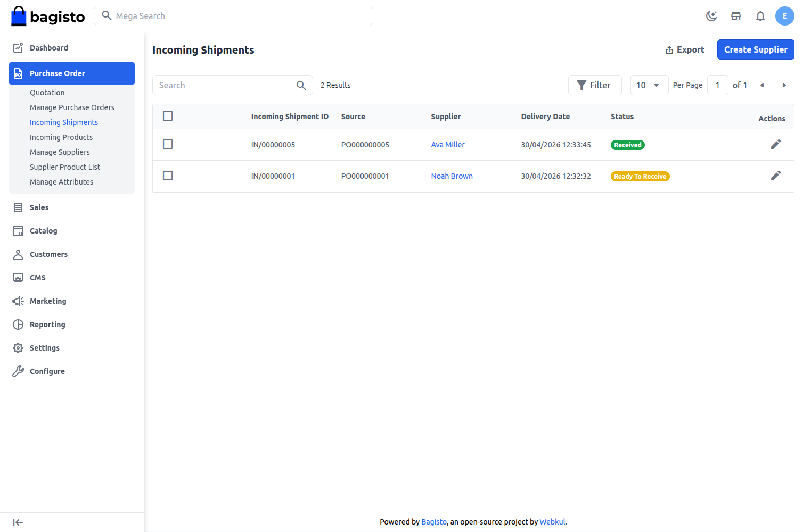This screenshot has height=532, width=803.
Task: Open the Per Page dropdown showing 10
Action: pos(649,85)
